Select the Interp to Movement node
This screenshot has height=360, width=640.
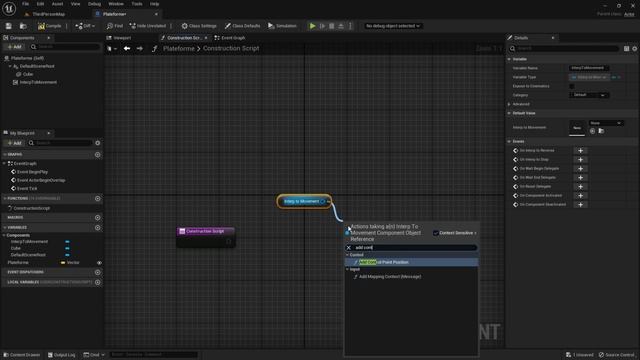304,201
